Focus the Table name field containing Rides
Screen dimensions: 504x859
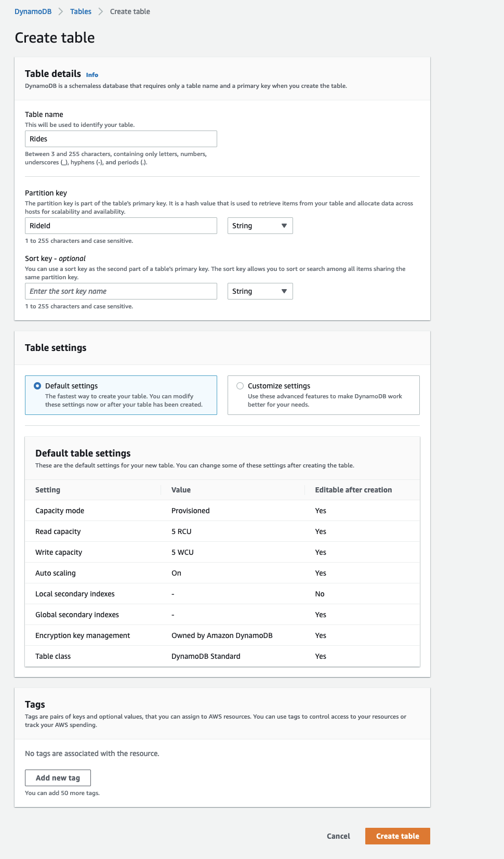[121, 139]
